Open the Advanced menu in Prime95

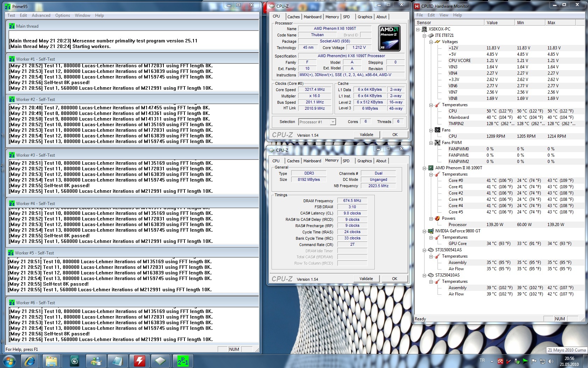tap(41, 15)
